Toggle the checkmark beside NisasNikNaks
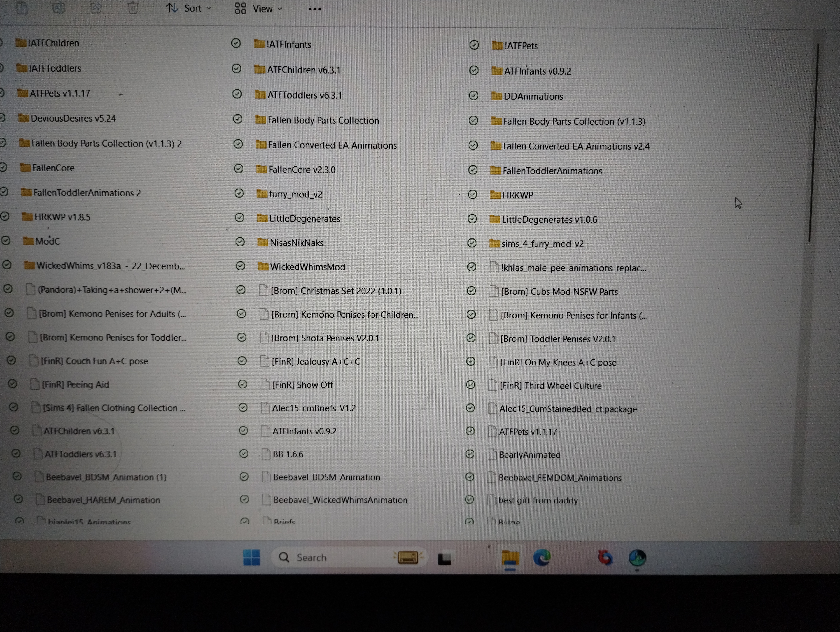840x632 pixels. coord(240,242)
